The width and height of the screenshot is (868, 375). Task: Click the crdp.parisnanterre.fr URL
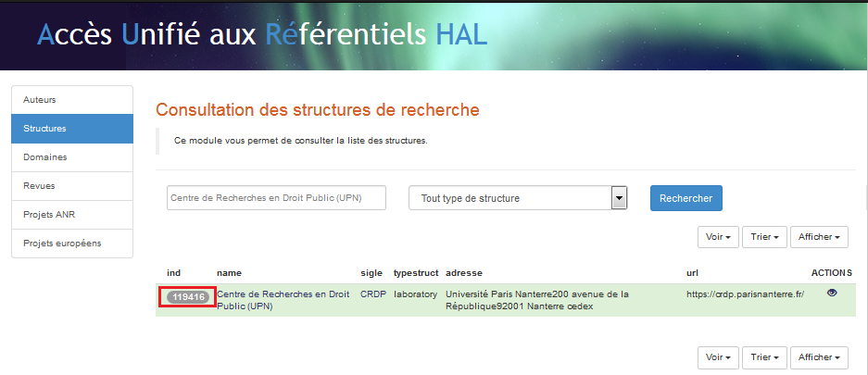point(745,294)
